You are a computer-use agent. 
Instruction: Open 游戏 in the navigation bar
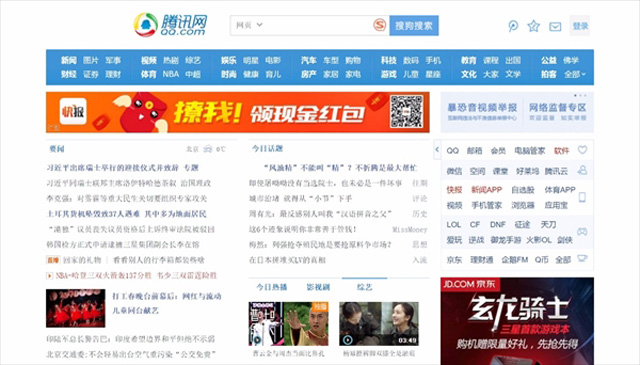point(389,74)
